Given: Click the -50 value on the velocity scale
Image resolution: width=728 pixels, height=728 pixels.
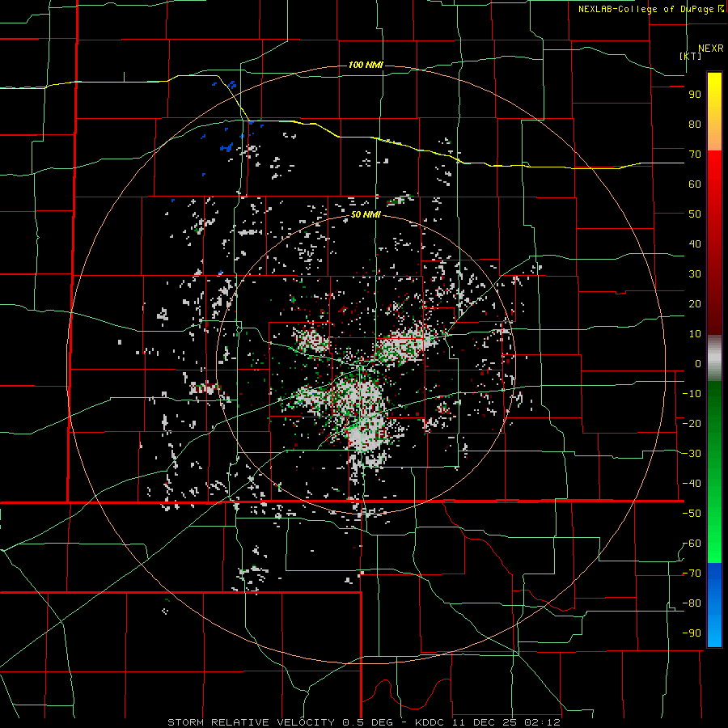Looking at the screenshot, I should coord(692,514).
